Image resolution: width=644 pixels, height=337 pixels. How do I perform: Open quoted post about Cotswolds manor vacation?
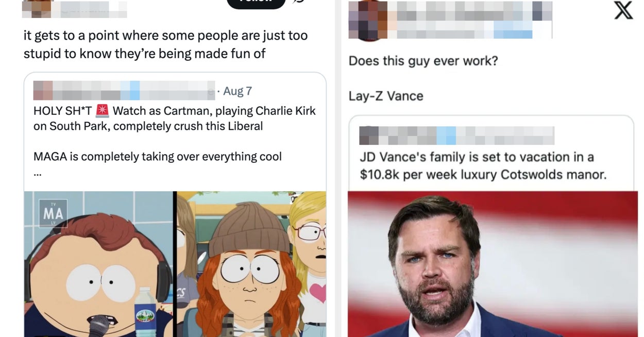[483, 165]
